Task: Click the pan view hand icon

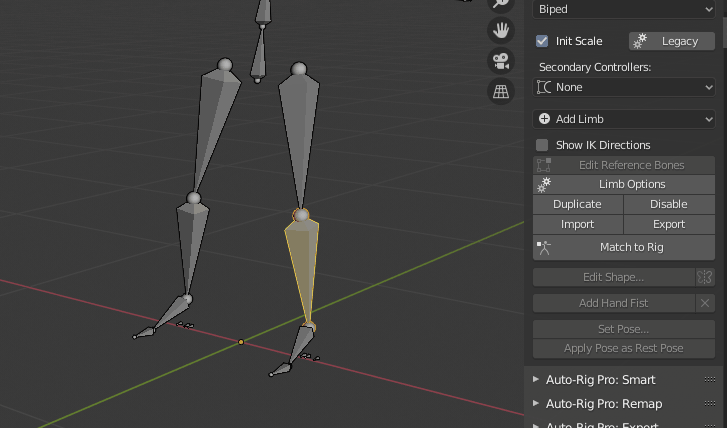Action: [501, 31]
